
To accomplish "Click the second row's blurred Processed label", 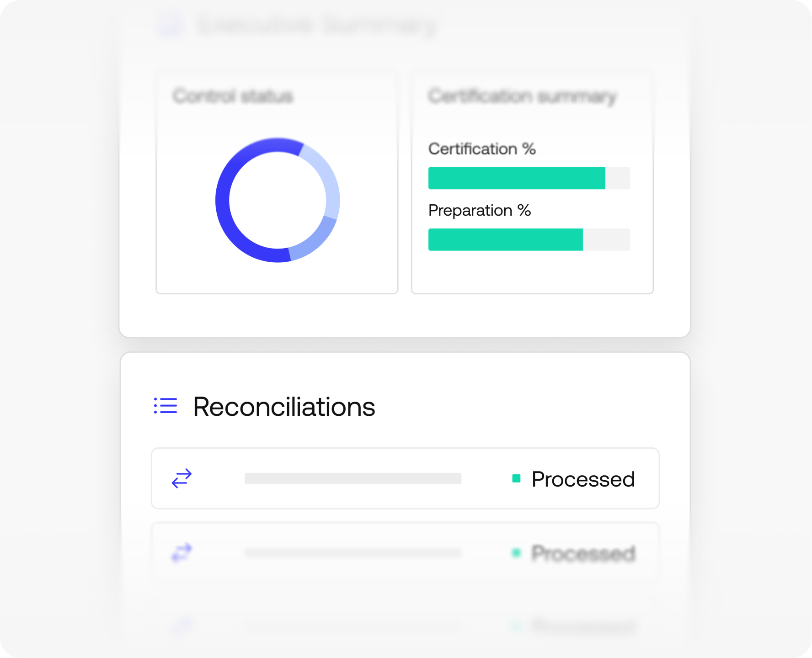I will tap(583, 553).
